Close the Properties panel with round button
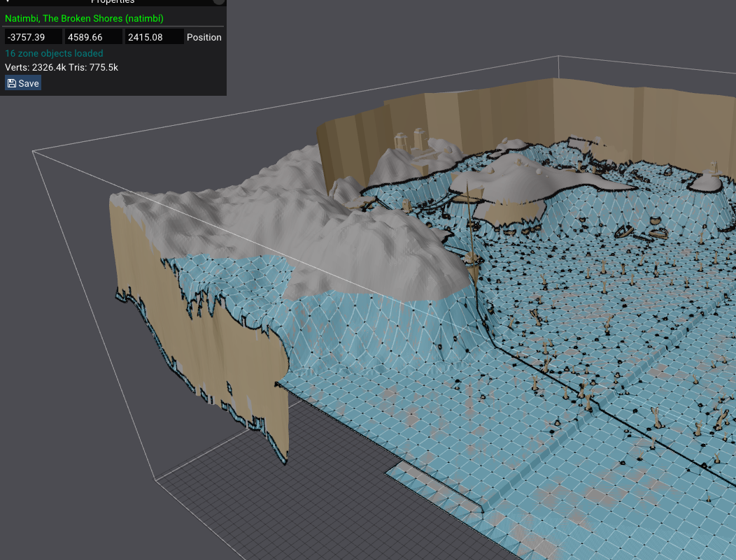Viewport: 736px width, 560px height. pyautogui.click(x=219, y=2)
